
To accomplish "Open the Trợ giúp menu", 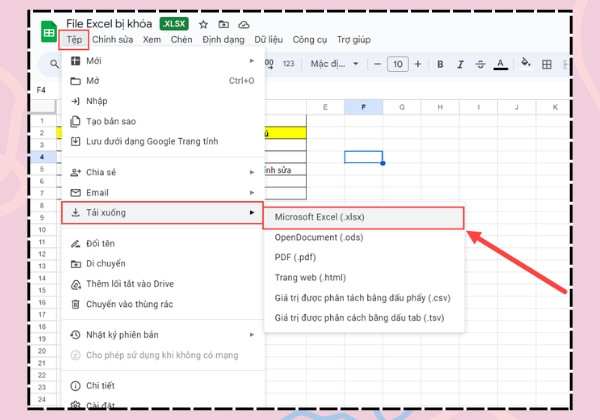I will coord(354,40).
